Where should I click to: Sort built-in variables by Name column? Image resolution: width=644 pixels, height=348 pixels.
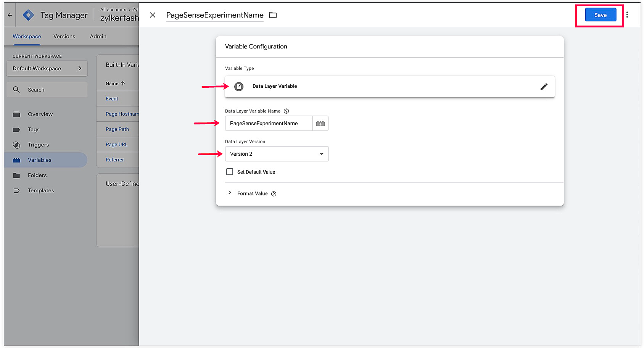(115, 84)
